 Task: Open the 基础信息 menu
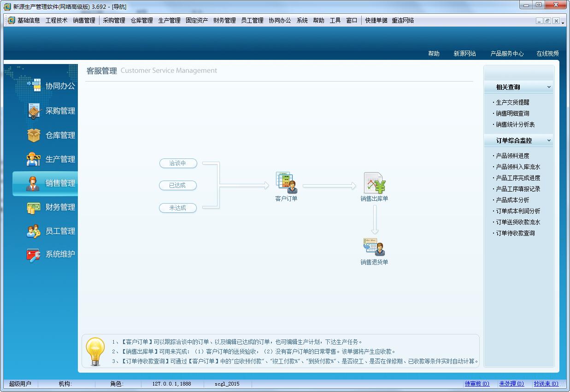28,20
